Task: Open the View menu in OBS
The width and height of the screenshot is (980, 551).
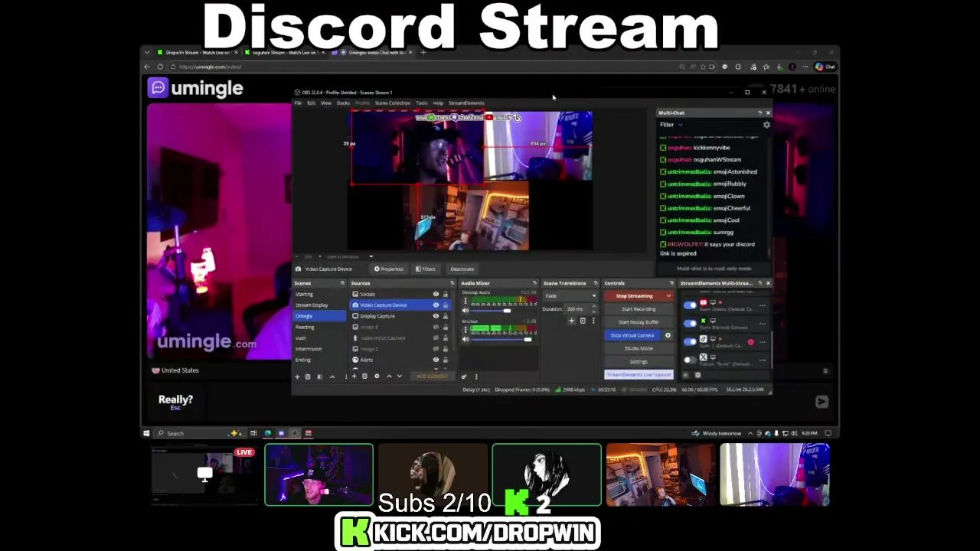Action: [x=326, y=103]
